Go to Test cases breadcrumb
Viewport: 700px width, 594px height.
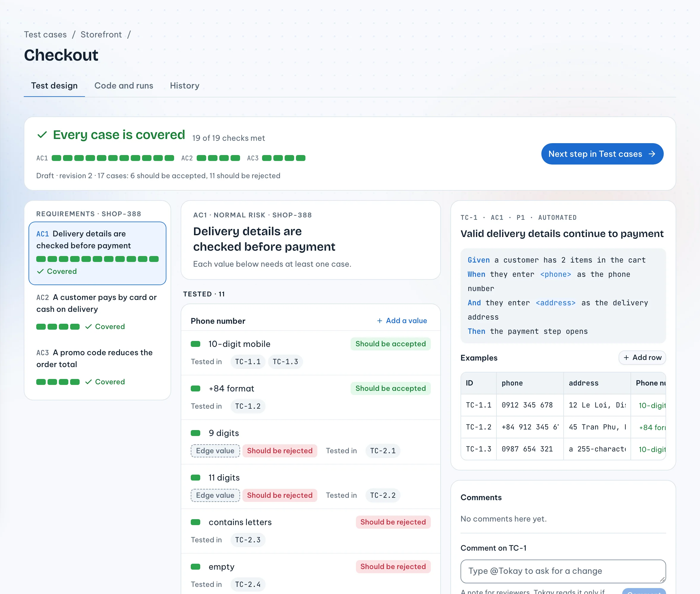45,34
